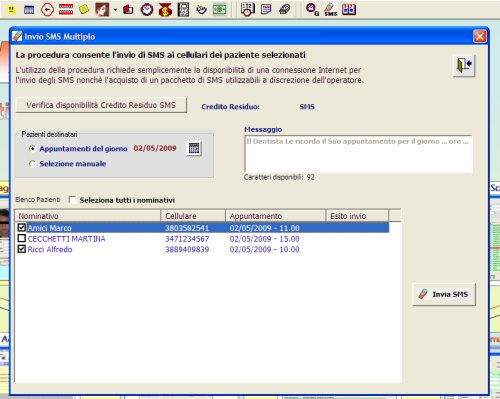Image resolution: width=500 pixels, height=399 pixels.
Task: Click the green banknote toolbar icon
Action: click(x=220, y=9)
